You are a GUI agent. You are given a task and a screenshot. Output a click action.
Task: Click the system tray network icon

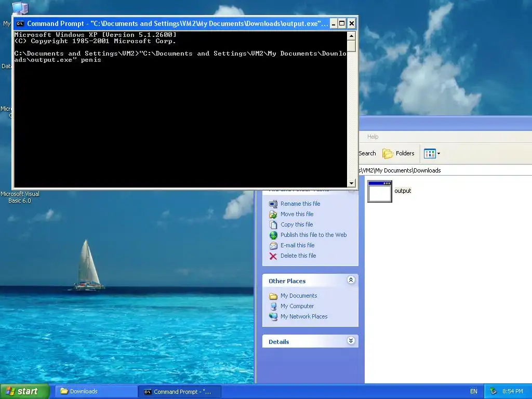pyautogui.click(x=494, y=392)
